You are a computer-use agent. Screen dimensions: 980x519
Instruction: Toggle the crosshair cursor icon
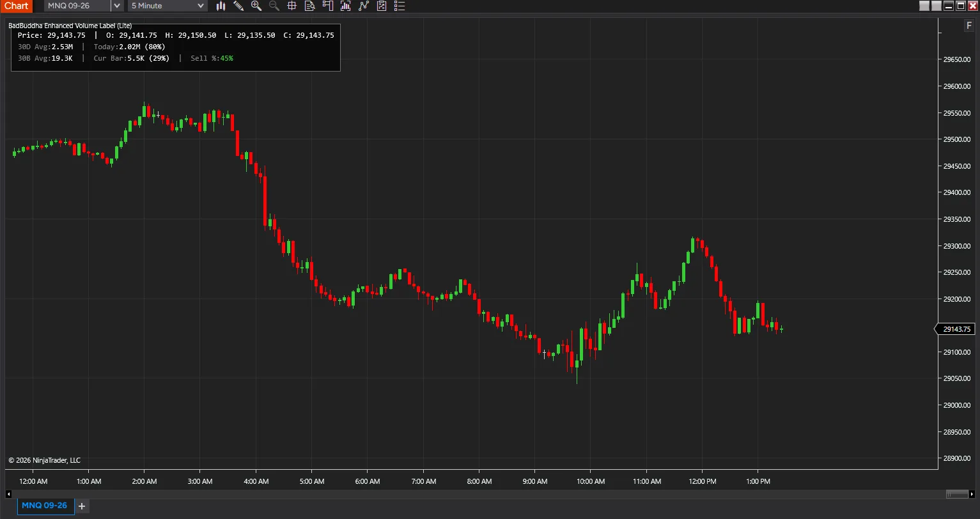point(292,6)
